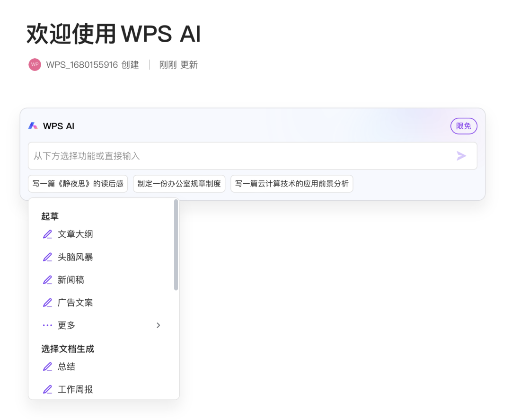The height and width of the screenshot is (420, 511).
Task: Click the send arrow icon
Action: (x=461, y=156)
